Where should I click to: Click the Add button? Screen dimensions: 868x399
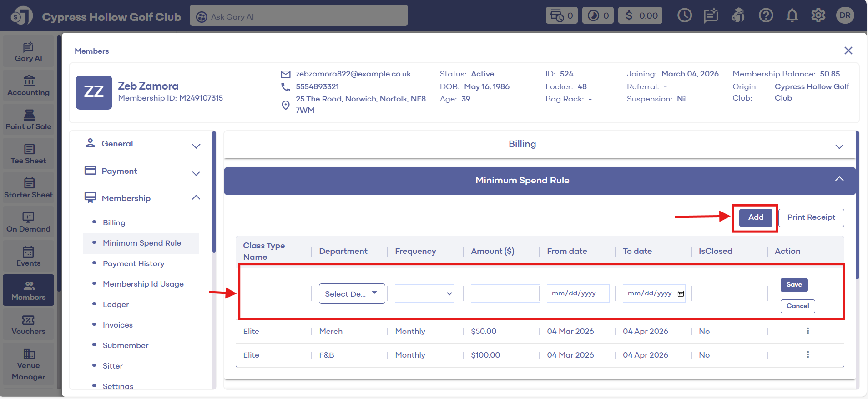pos(756,217)
